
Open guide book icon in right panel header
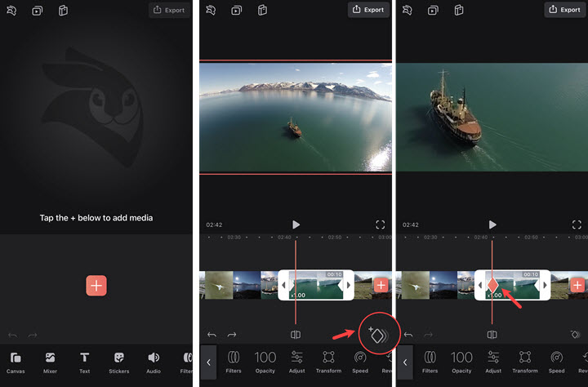459,10
